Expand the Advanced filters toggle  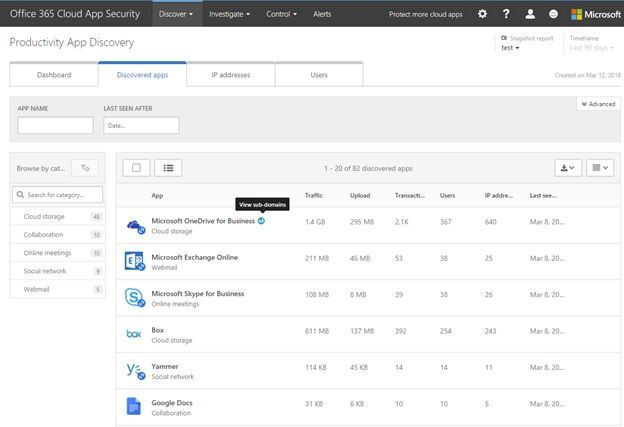click(598, 104)
